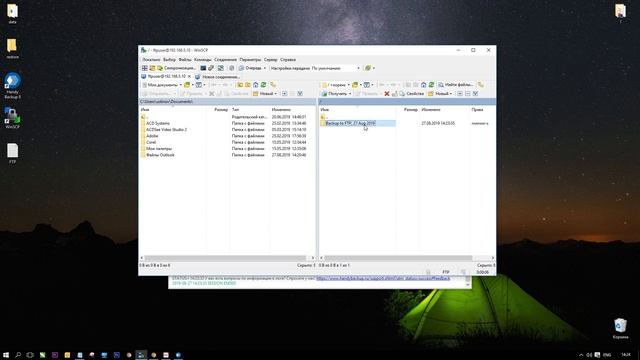Click the remote panel horizontal scrollbar
The image size is (640, 360).
(x=398, y=258)
